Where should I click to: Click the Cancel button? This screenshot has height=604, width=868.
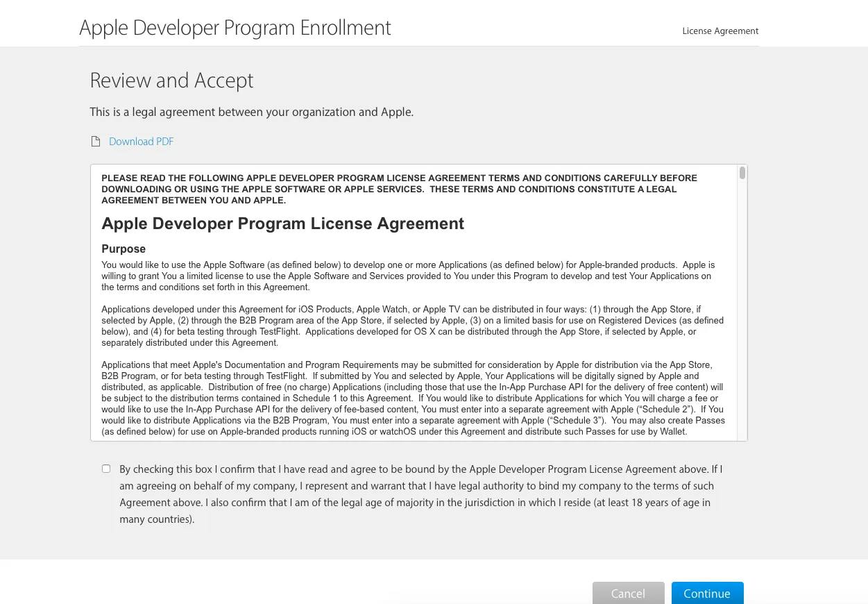[x=628, y=593]
